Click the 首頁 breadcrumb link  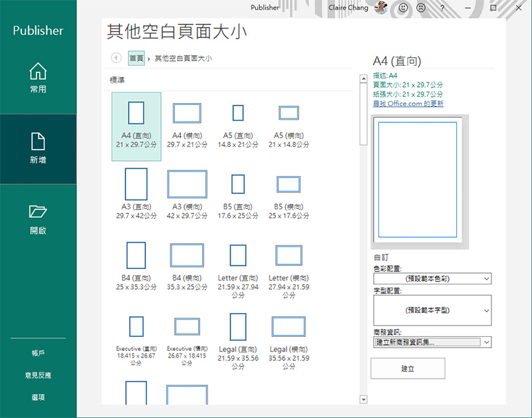click(x=136, y=58)
